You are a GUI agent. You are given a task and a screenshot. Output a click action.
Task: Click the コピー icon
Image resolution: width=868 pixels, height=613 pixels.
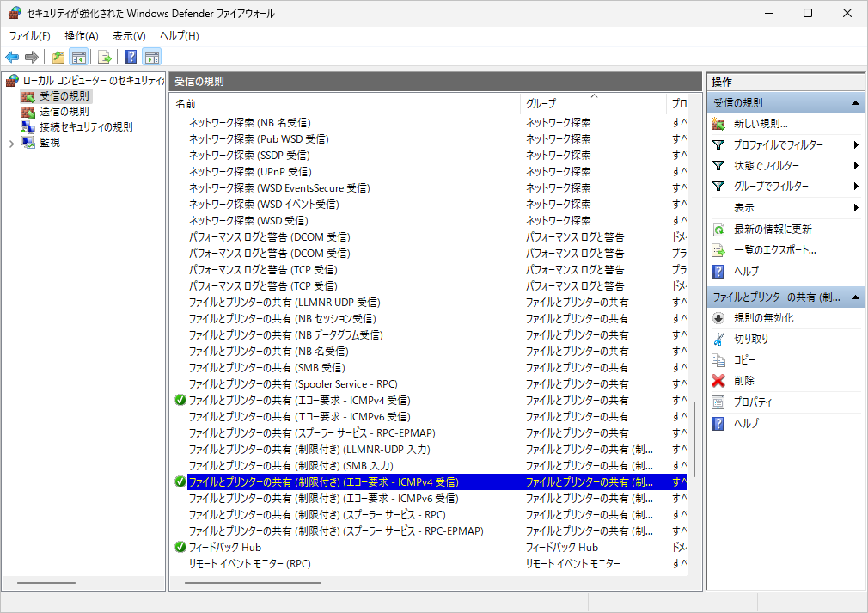(x=718, y=360)
